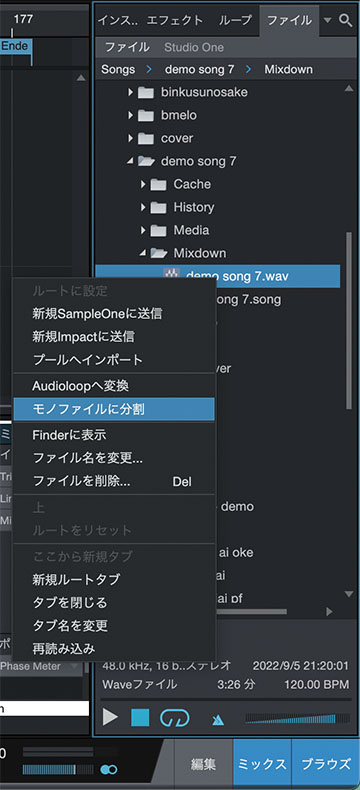Choose モノファイルに分割 menu entry
Viewport: 360px width, 790px height.
pos(114,409)
